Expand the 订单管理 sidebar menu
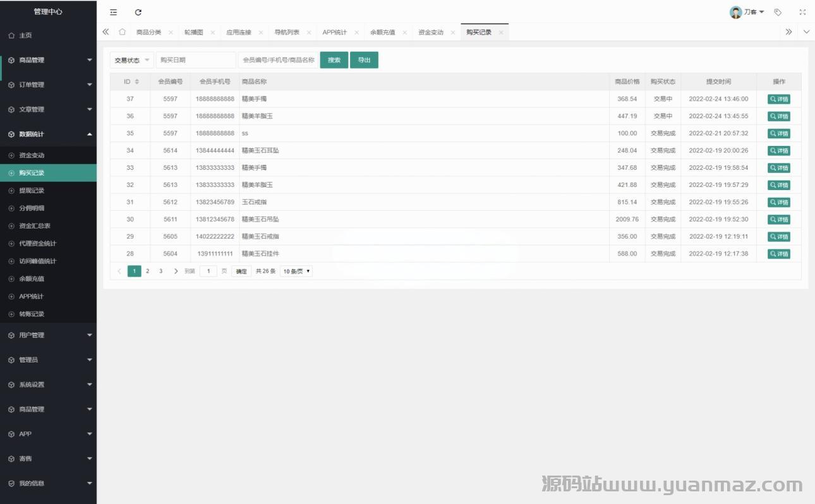 [48, 85]
